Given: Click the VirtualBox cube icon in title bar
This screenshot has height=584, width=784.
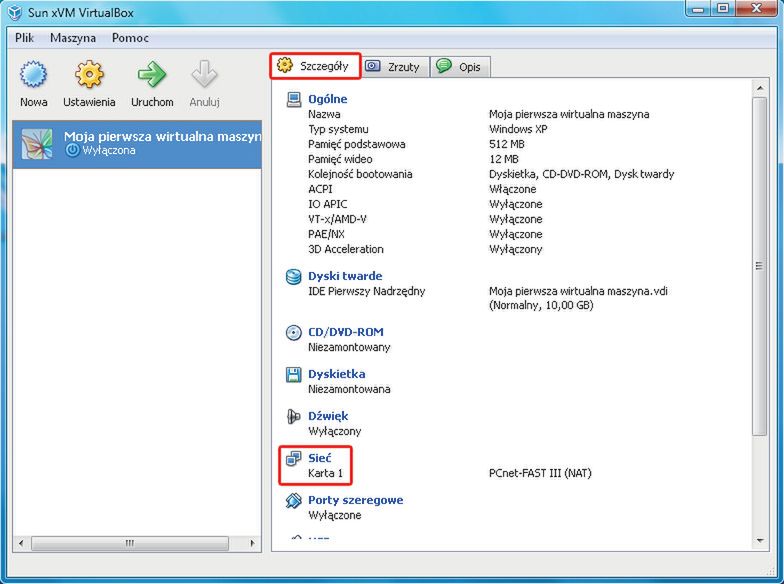Looking at the screenshot, I should [15, 12].
